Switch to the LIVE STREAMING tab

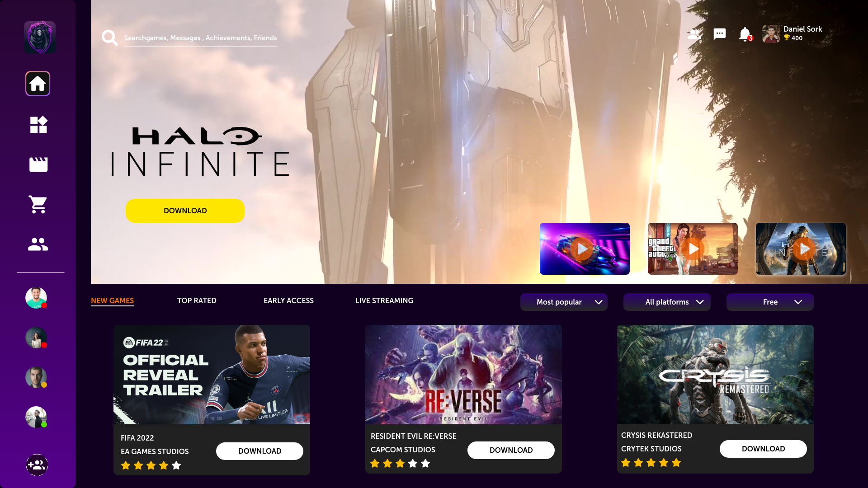(x=384, y=300)
